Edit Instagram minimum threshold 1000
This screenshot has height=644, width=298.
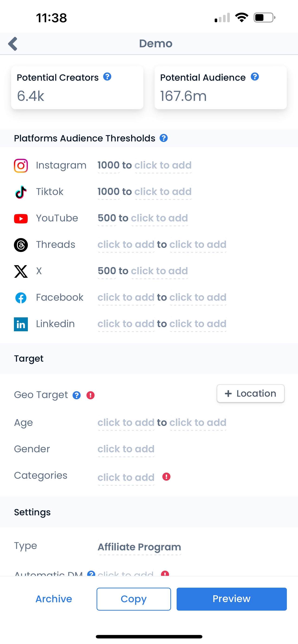tap(109, 165)
